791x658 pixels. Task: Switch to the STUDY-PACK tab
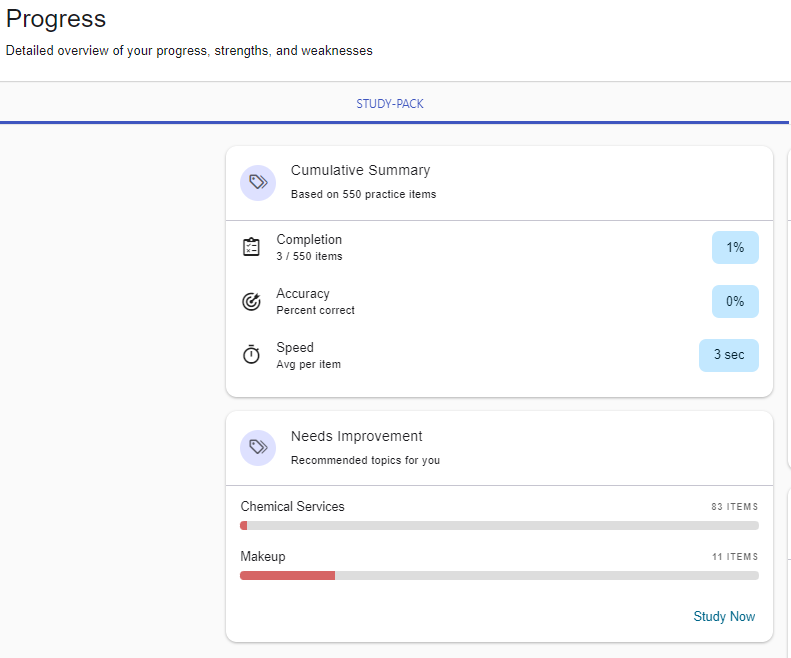(x=390, y=104)
